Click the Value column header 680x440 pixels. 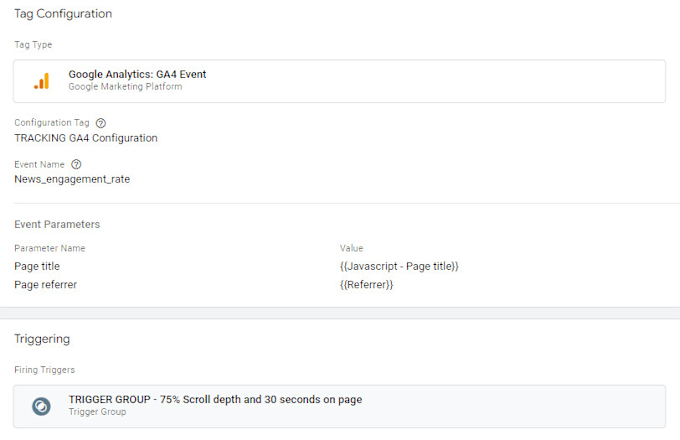pos(351,248)
